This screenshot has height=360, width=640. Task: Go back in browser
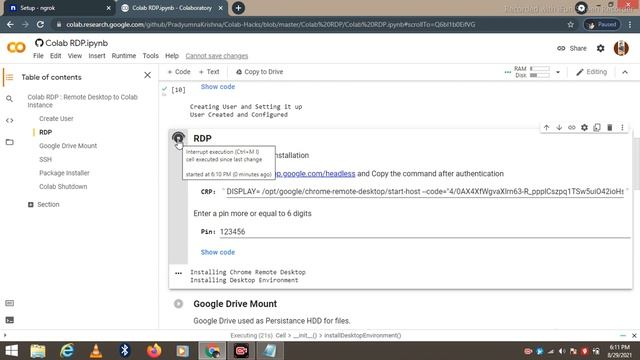tap(10, 24)
